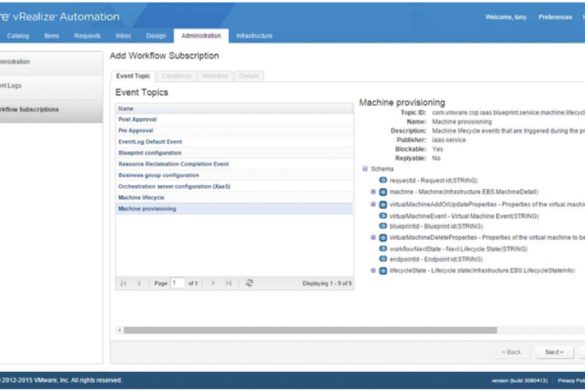Expand the machine schema node
The width and height of the screenshot is (585, 390).
point(373,192)
